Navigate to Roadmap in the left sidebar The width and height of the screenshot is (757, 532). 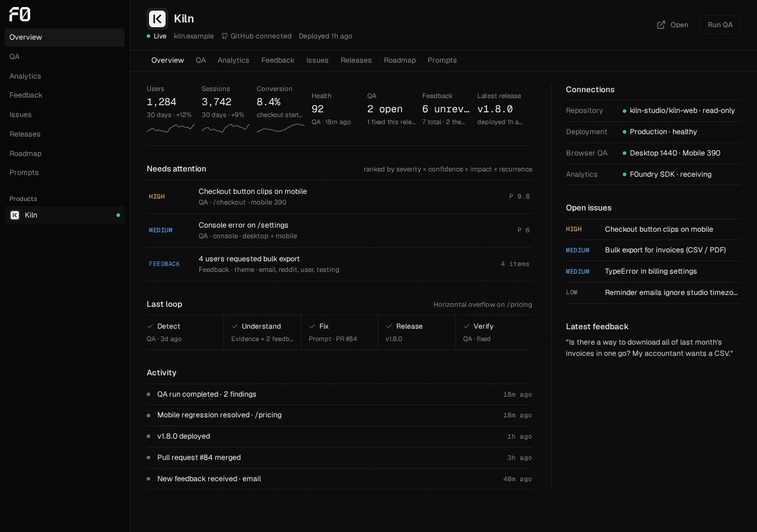click(x=65, y=154)
